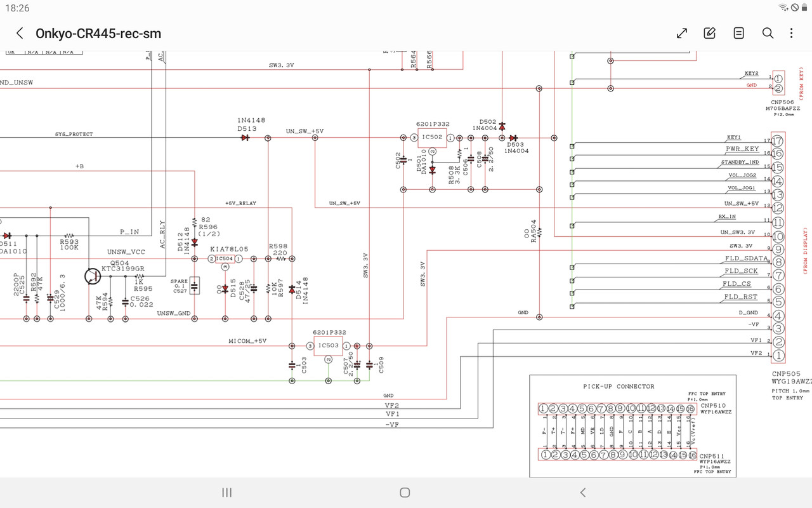Select the +5V_RELAY net label
The width and height of the screenshot is (812, 508).
click(x=240, y=203)
